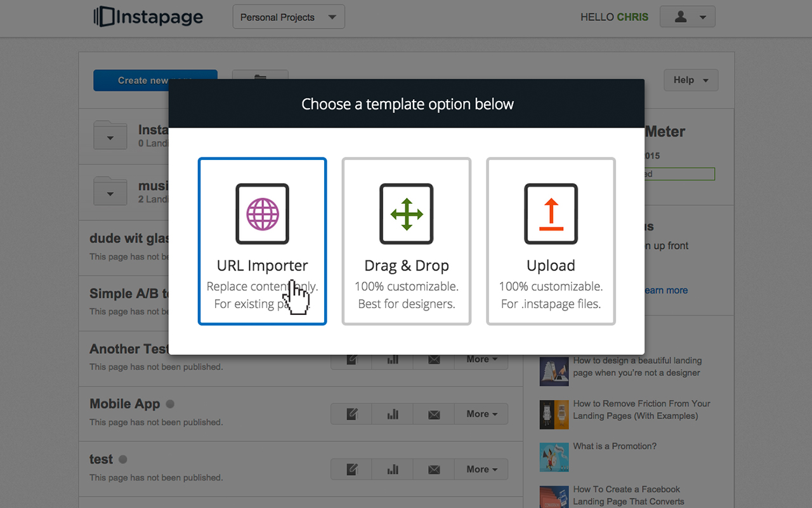812x508 pixels.
Task: Open email options for Another Test page
Action: tap(434, 359)
